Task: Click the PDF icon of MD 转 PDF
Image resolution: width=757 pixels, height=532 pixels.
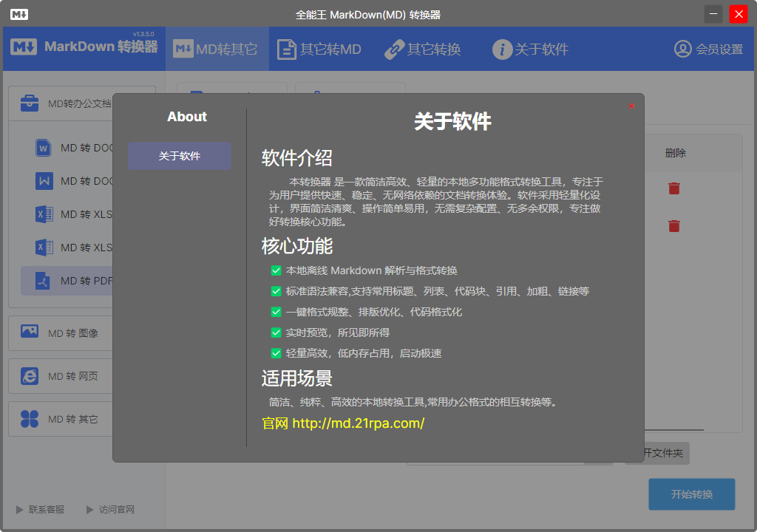Action: pyautogui.click(x=43, y=281)
